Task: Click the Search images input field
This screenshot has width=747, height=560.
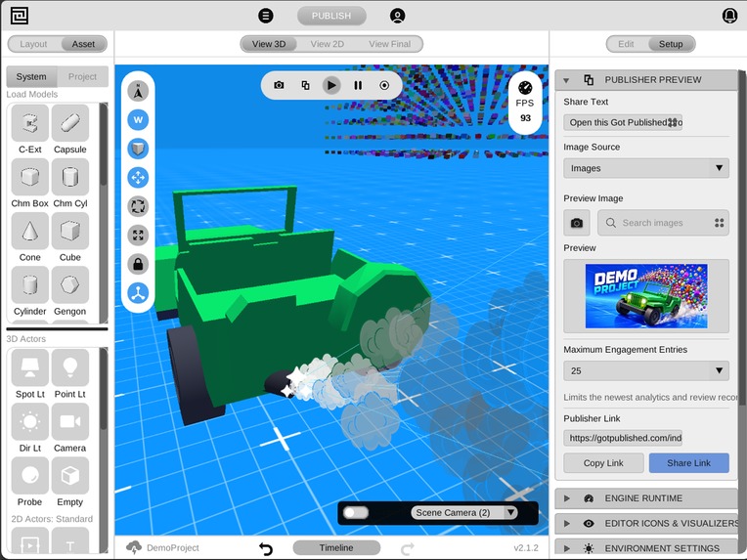Action: [x=663, y=223]
